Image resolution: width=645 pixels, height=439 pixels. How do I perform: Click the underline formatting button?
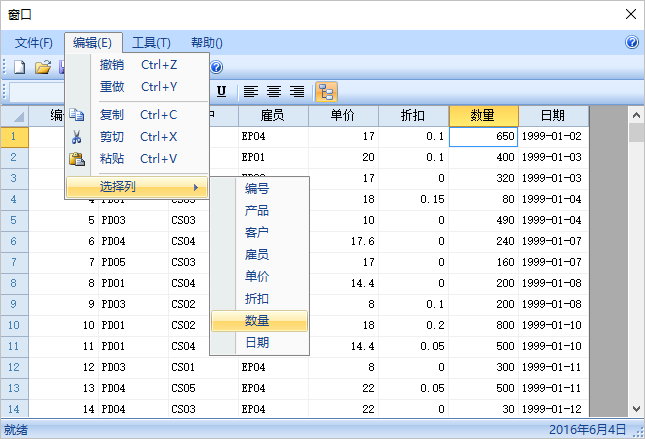pyautogui.click(x=222, y=92)
